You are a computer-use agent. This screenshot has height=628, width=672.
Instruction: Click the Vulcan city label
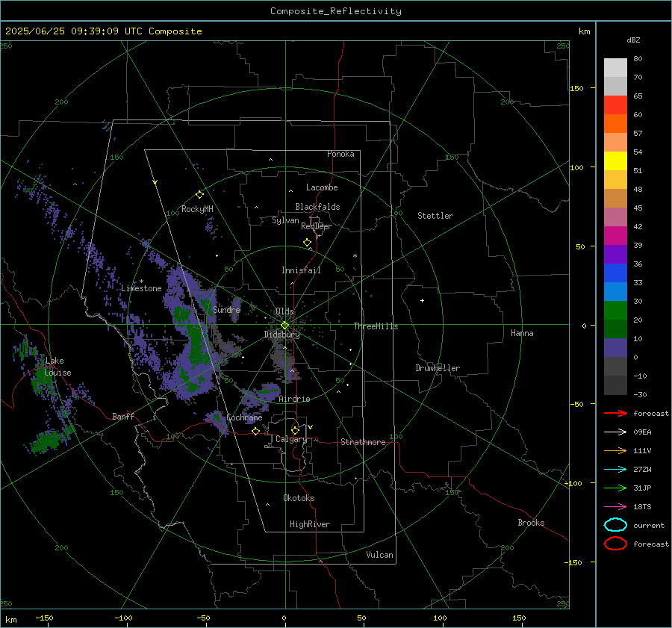pyautogui.click(x=380, y=554)
